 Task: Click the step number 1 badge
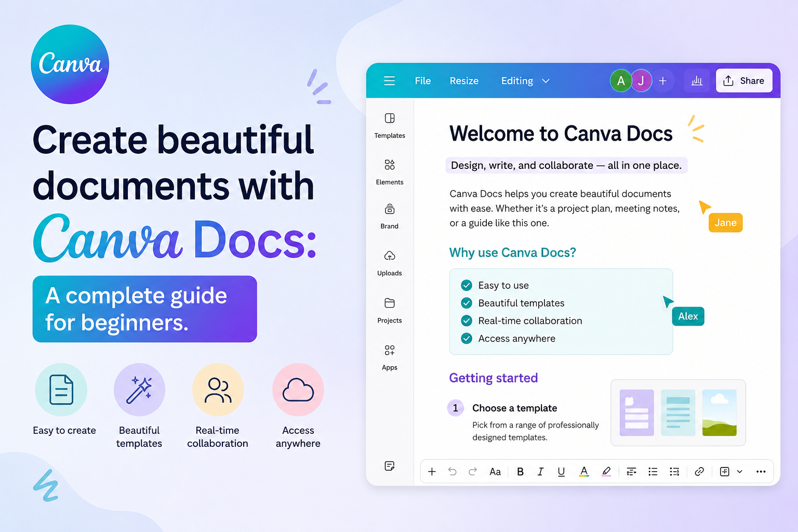click(x=456, y=408)
